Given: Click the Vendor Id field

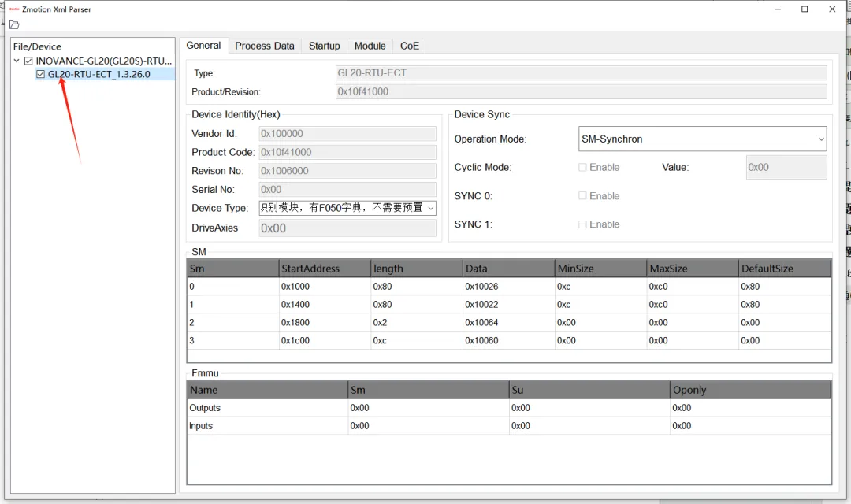Looking at the screenshot, I should point(347,133).
